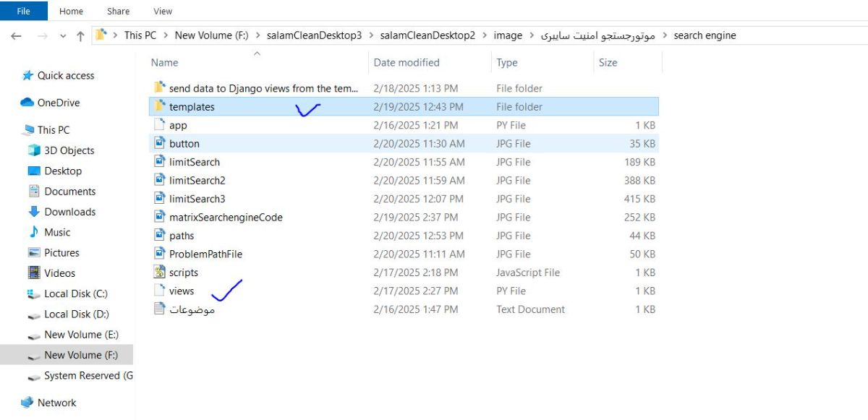The height and width of the screenshot is (420, 868).
Task: Open the breadcrumb chevron after This PC
Action: coord(164,35)
